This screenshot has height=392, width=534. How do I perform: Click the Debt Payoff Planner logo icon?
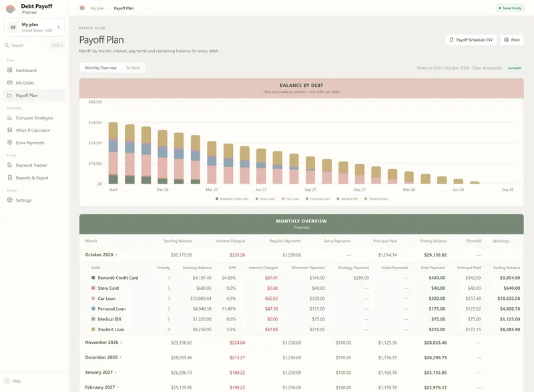(x=11, y=9)
